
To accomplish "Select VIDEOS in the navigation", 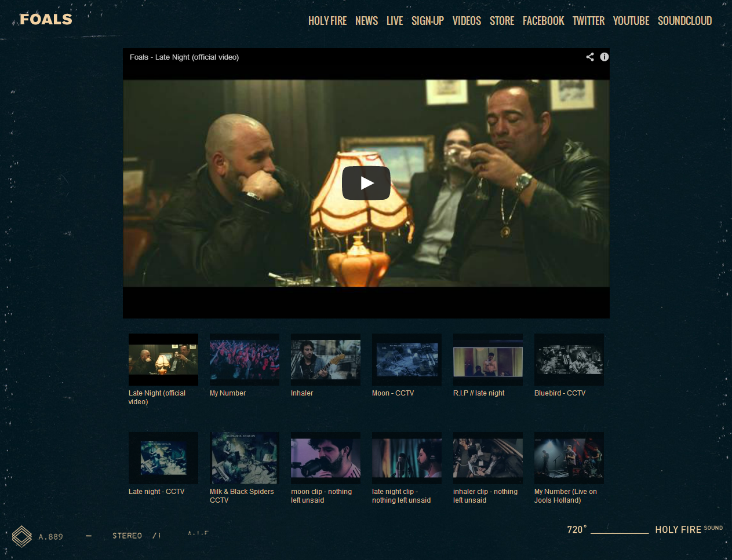I will 467,21.
